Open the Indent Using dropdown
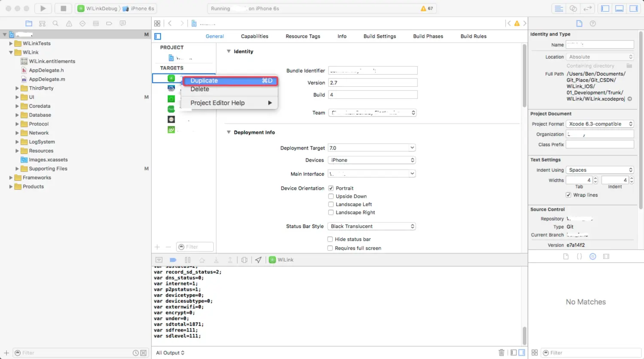Image resolution: width=644 pixels, height=359 pixels. click(600, 170)
